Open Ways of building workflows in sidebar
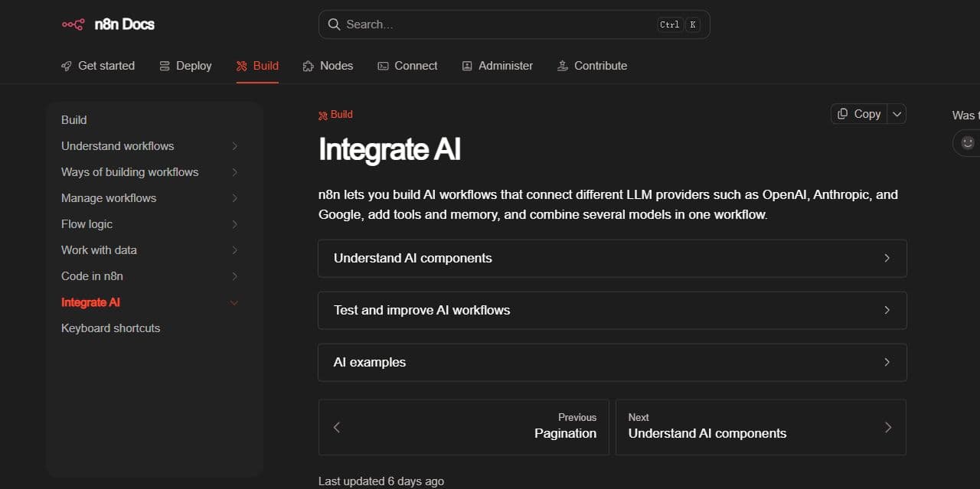This screenshot has width=980, height=489. click(x=130, y=172)
